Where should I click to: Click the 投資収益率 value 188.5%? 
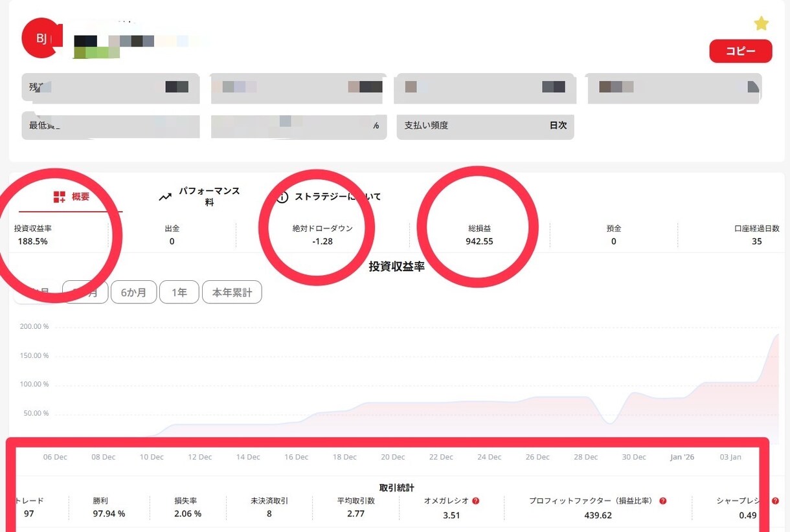(33, 241)
